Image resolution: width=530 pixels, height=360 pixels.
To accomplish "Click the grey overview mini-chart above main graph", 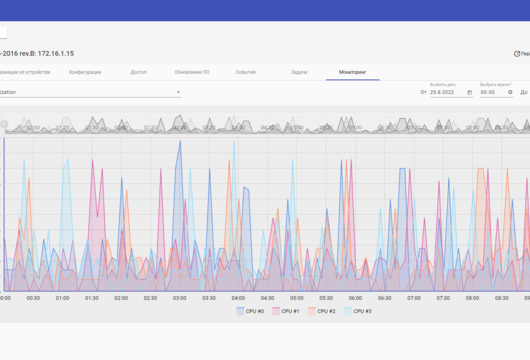I will pyautogui.click(x=267, y=124).
